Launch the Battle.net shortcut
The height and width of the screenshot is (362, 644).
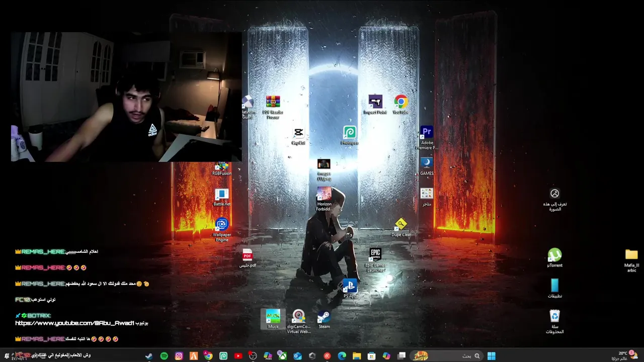click(x=222, y=198)
